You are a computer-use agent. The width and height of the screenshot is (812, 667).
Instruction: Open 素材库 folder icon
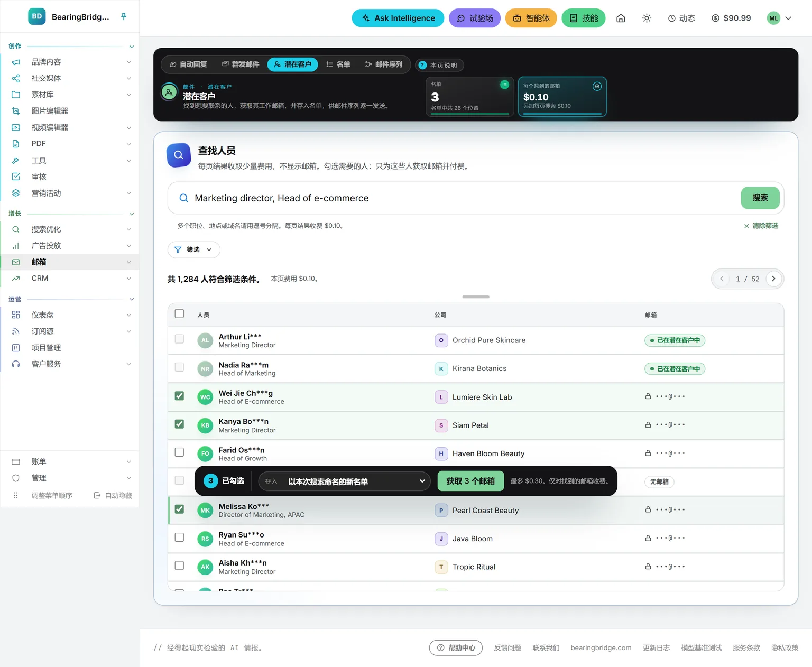(x=16, y=95)
